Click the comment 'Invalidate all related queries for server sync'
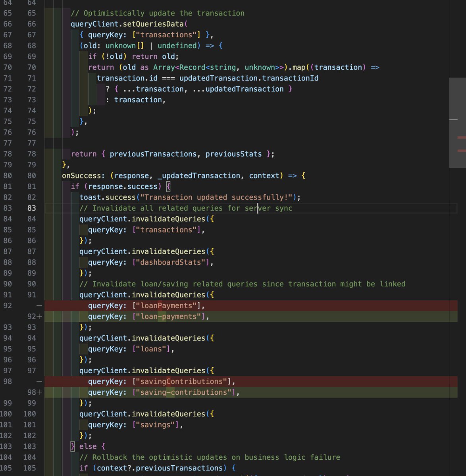 click(x=186, y=208)
